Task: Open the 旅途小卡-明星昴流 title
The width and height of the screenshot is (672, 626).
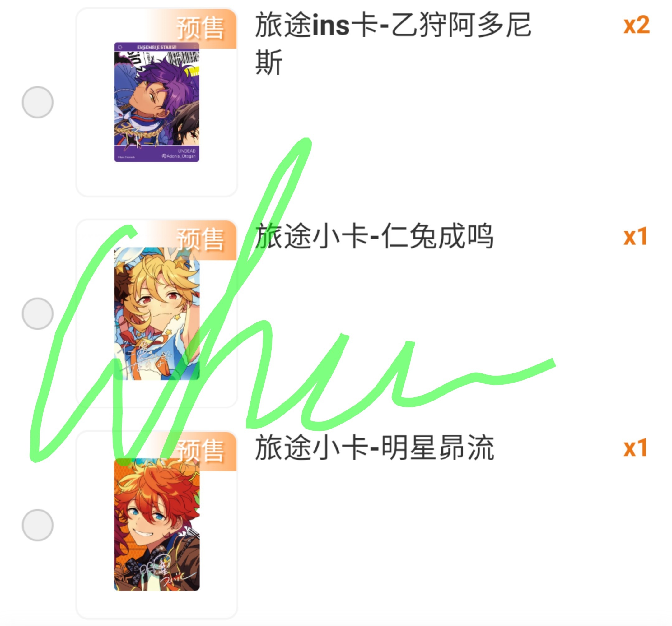Action: [x=374, y=447]
